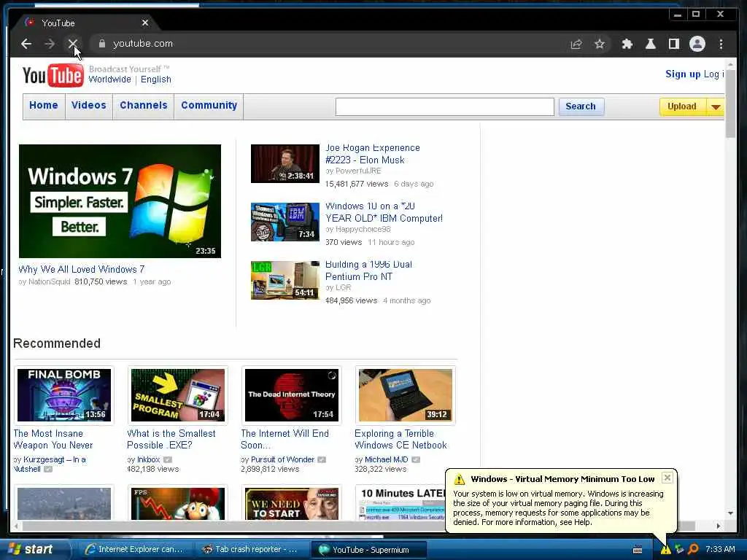Open the Videos navigation tab
The height and width of the screenshot is (560, 747).
88,105
